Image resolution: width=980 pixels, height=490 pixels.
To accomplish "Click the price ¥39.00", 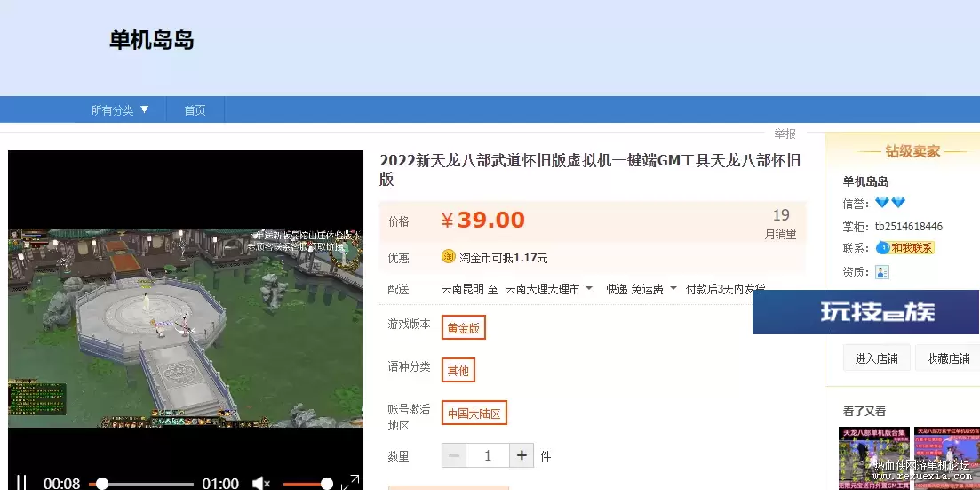I will click(x=483, y=221).
